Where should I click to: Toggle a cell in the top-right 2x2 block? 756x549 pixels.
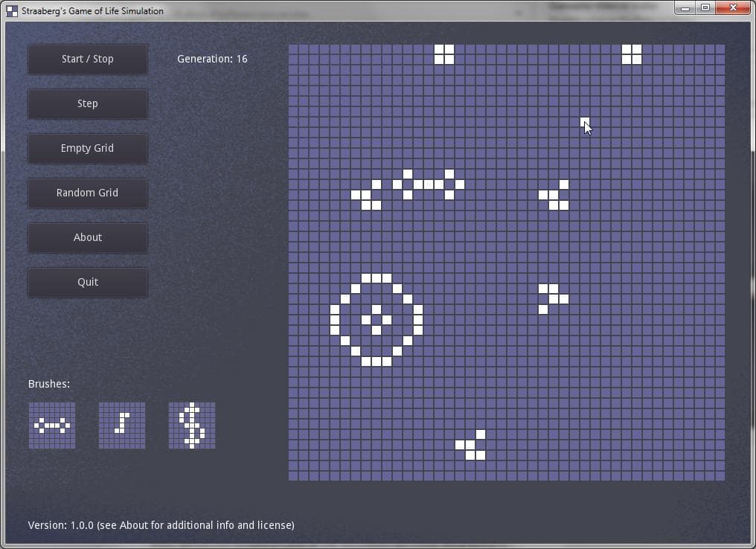[627, 49]
